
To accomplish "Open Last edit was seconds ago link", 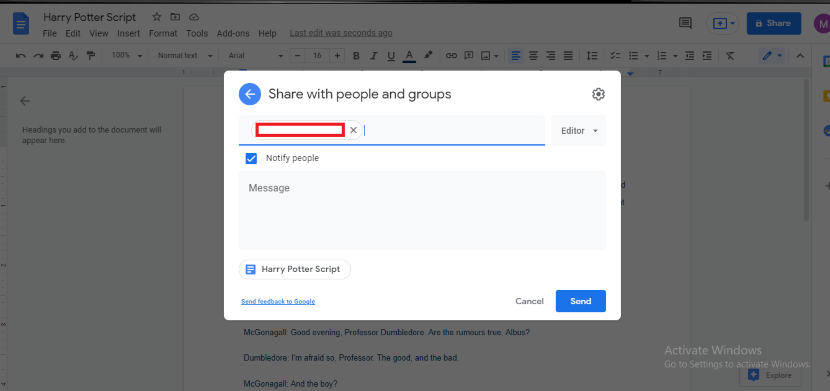I will click(x=341, y=33).
